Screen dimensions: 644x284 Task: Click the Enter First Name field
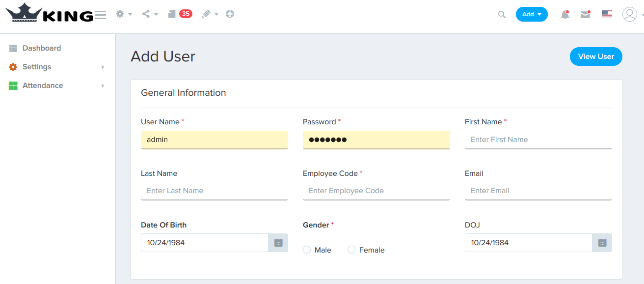coord(538,140)
